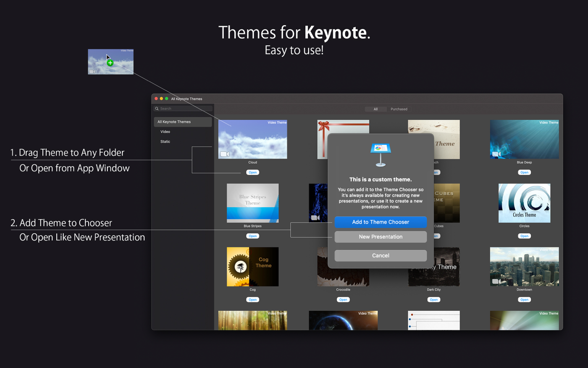
Task: Select the blue flame video theme thumbnail
Action: point(318,203)
